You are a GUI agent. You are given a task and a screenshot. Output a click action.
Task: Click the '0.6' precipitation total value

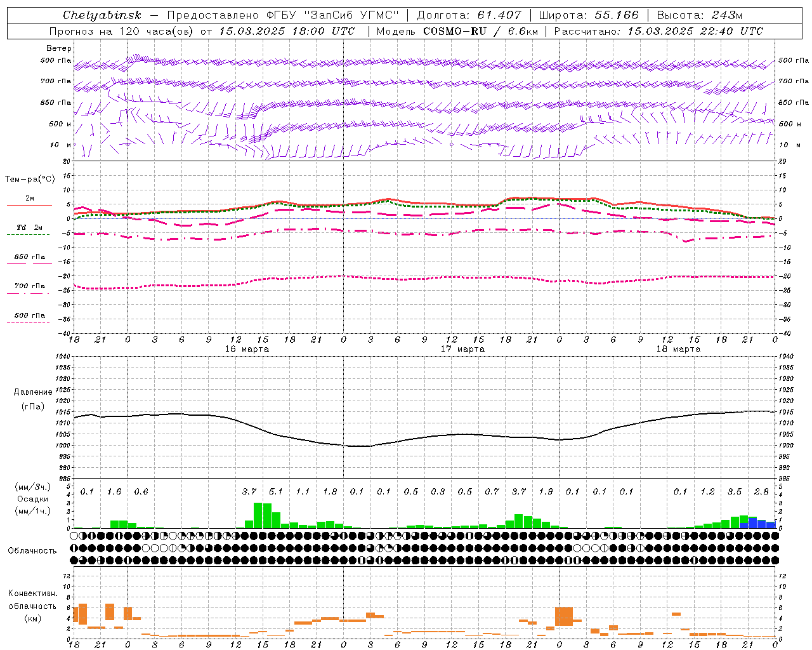(x=141, y=491)
